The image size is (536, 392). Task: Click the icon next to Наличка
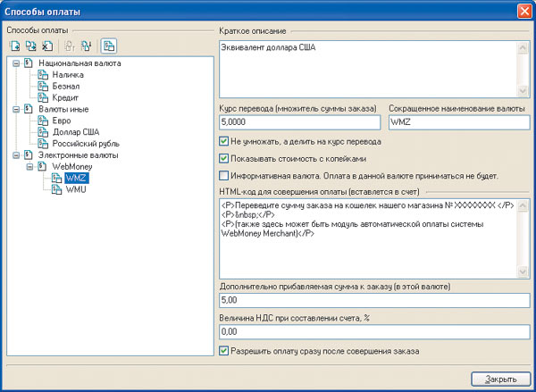[43, 75]
